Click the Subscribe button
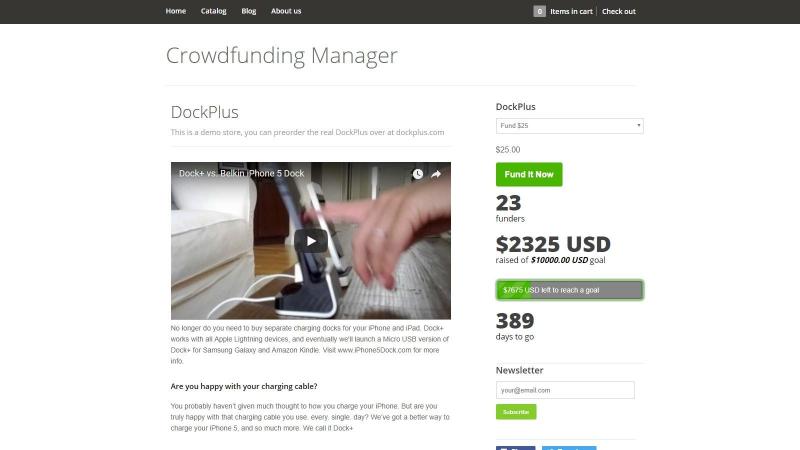The height and width of the screenshot is (450, 800). pyautogui.click(x=516, y=412)
